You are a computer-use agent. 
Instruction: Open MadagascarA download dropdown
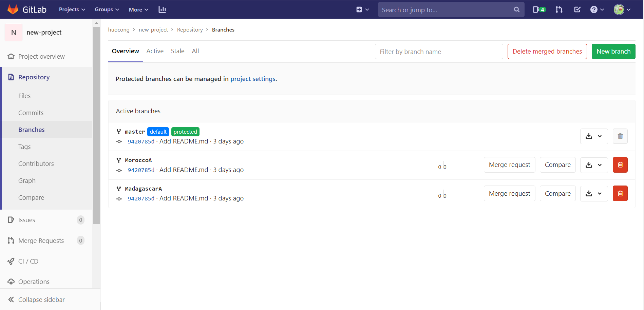point(594,193)
